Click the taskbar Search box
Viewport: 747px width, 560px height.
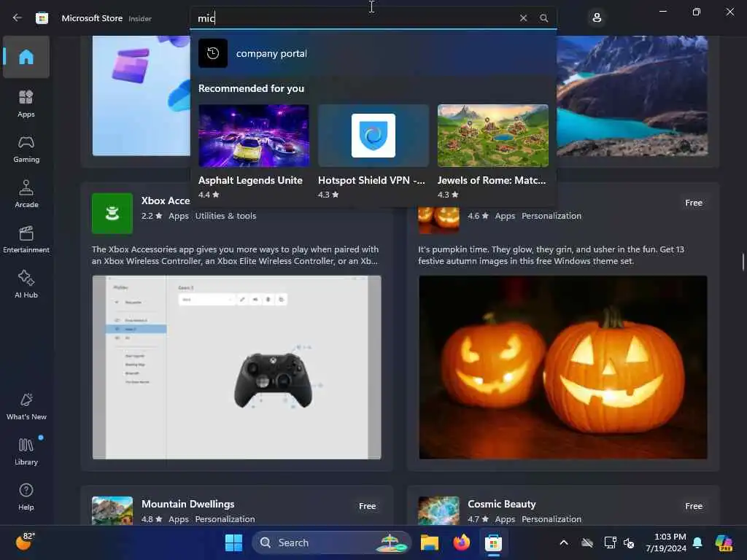[x=332, y=542]
